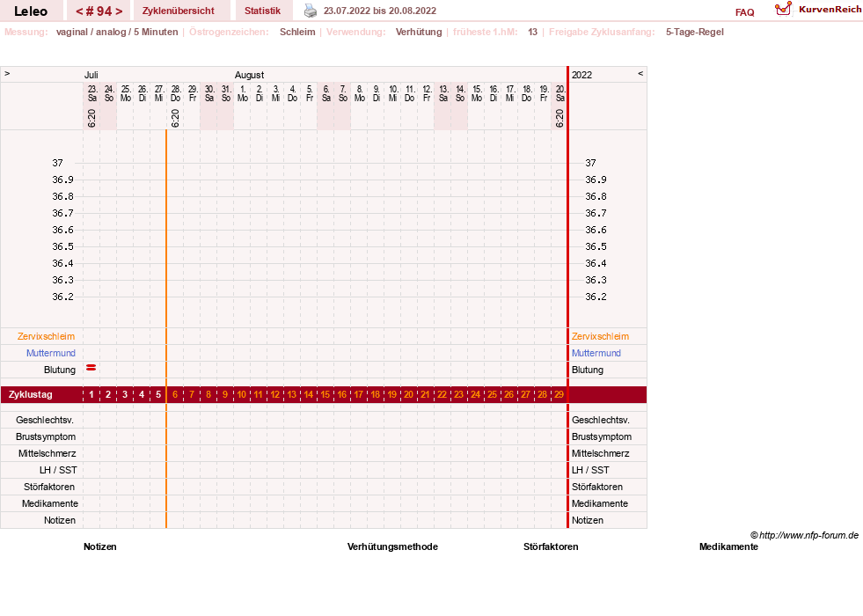Click the right Medikamente row label

[x=600, y=503]
